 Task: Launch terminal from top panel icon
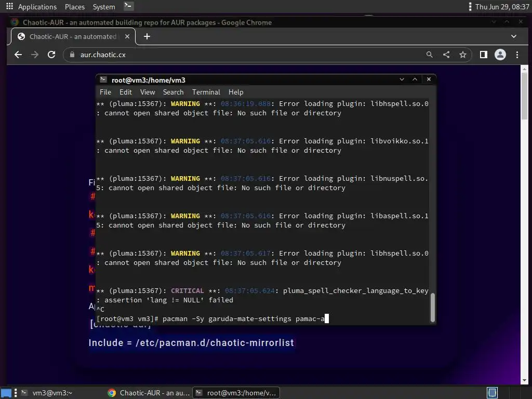128,6
